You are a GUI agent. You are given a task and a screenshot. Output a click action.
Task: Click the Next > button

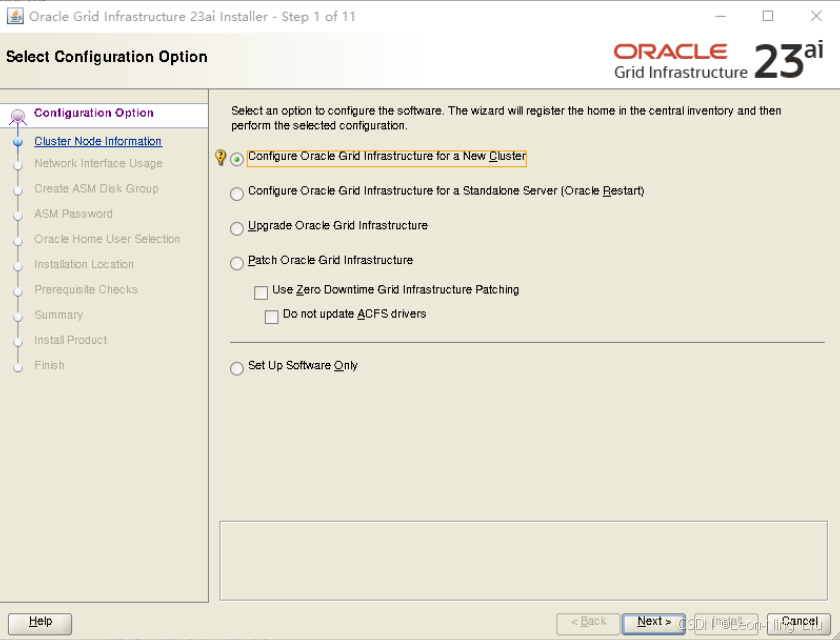pyautogui.click(x=654, y=623)
